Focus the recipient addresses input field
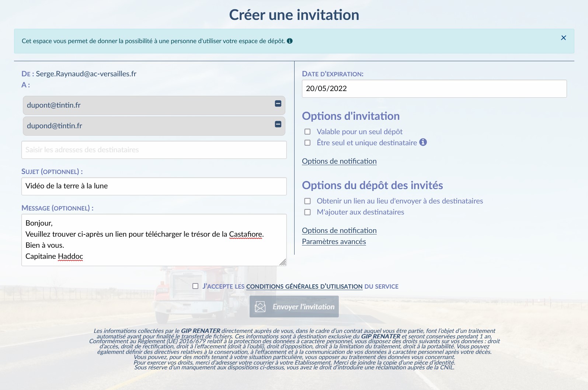 coord(154,150)
